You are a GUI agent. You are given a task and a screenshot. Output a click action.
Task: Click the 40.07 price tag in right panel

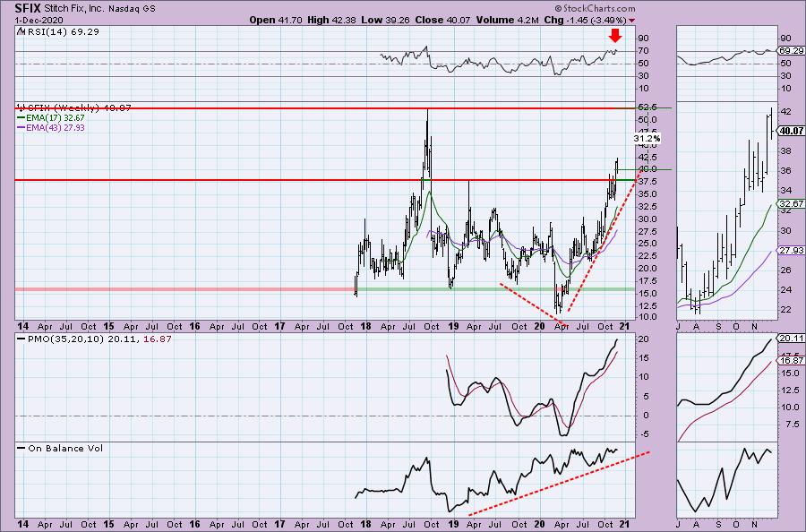pos(792,131)
